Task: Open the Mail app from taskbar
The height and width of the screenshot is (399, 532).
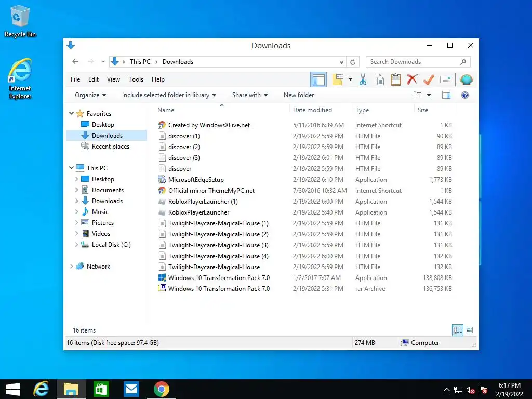Action: coord(131,389)
